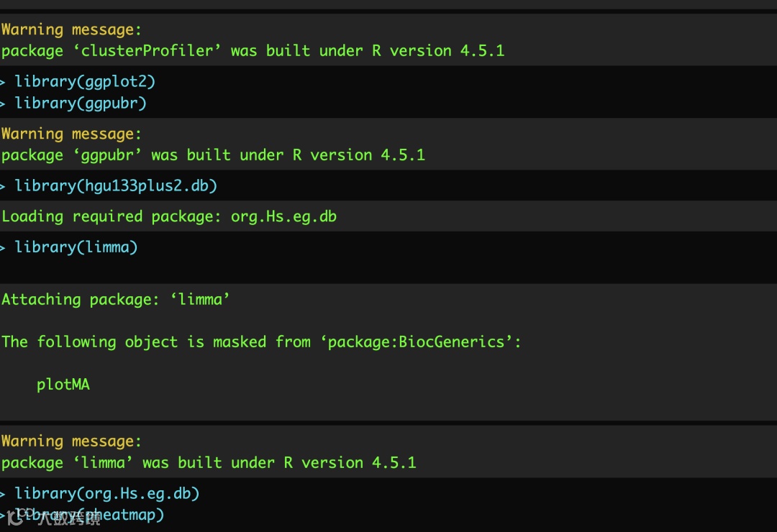This screenshot has height=532, width=777.
Task: Click the ggpubr built-under-R warning text
Action: point(213,155)
